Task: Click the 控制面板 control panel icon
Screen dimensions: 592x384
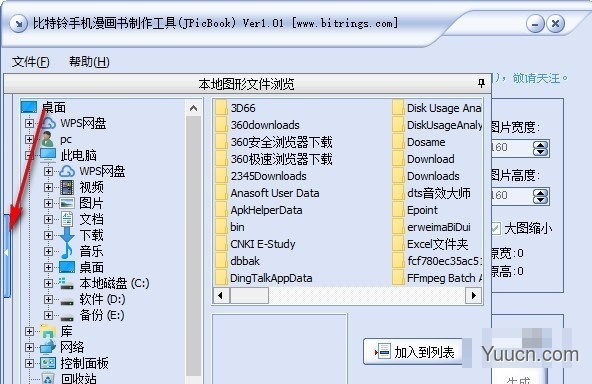Action: [x=48, y=363]
